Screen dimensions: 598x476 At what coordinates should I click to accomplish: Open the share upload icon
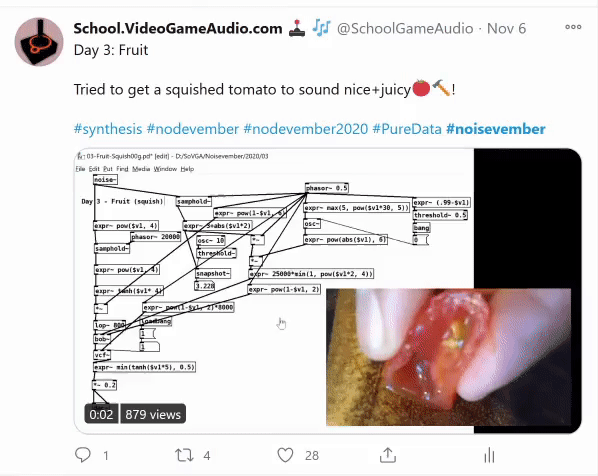(x=387, y=455)
